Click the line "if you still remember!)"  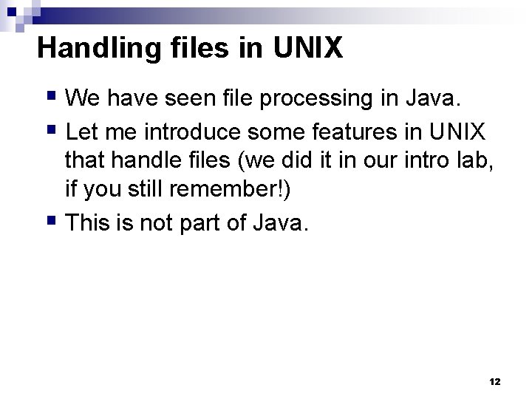point(178,190)
